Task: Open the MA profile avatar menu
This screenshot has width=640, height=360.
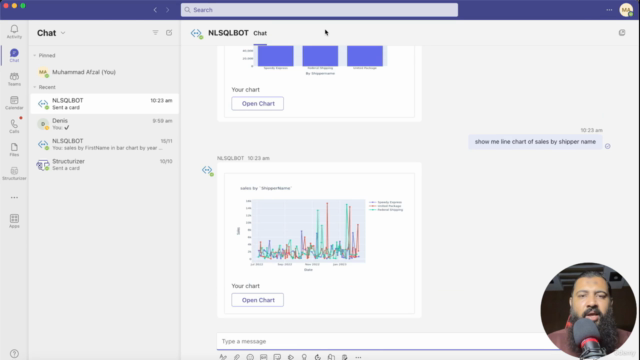Action: 626,10
